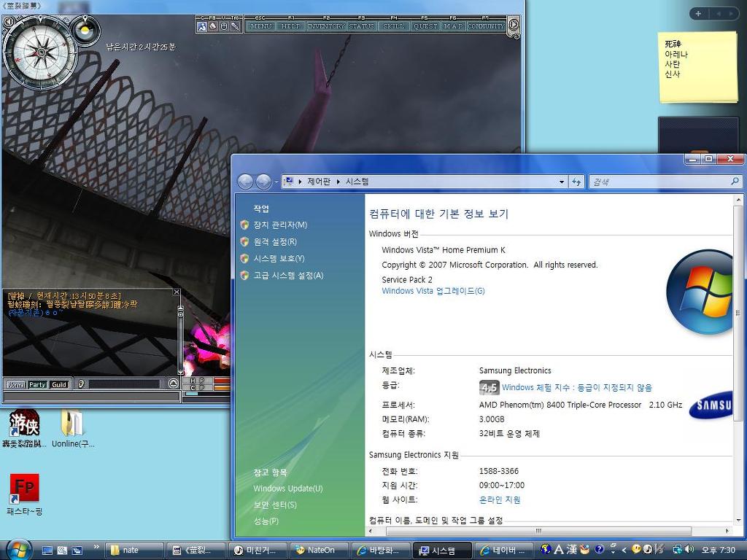
Task: Click the Windows Start orb
Action: point(18,550)
